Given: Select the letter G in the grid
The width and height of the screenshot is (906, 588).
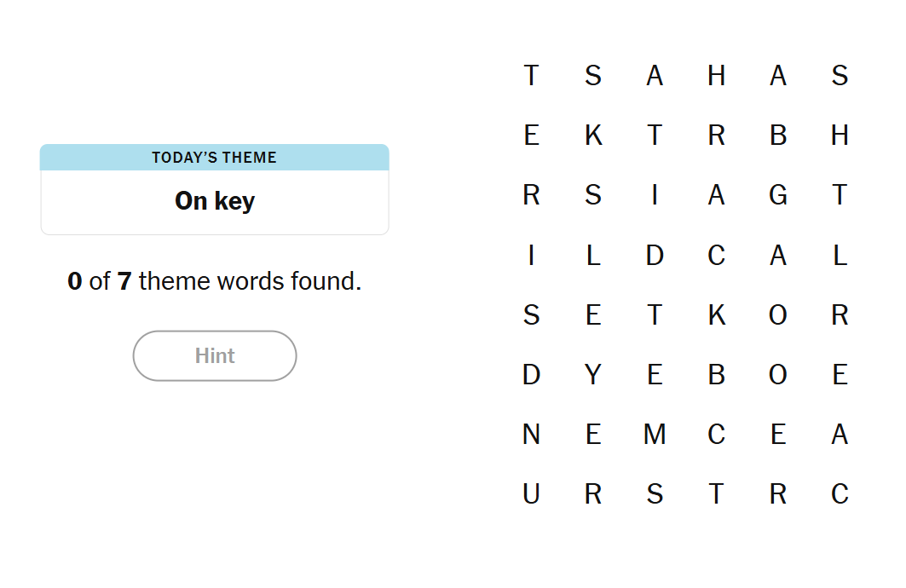Looking at the screenshot, I should coord(778,194).
